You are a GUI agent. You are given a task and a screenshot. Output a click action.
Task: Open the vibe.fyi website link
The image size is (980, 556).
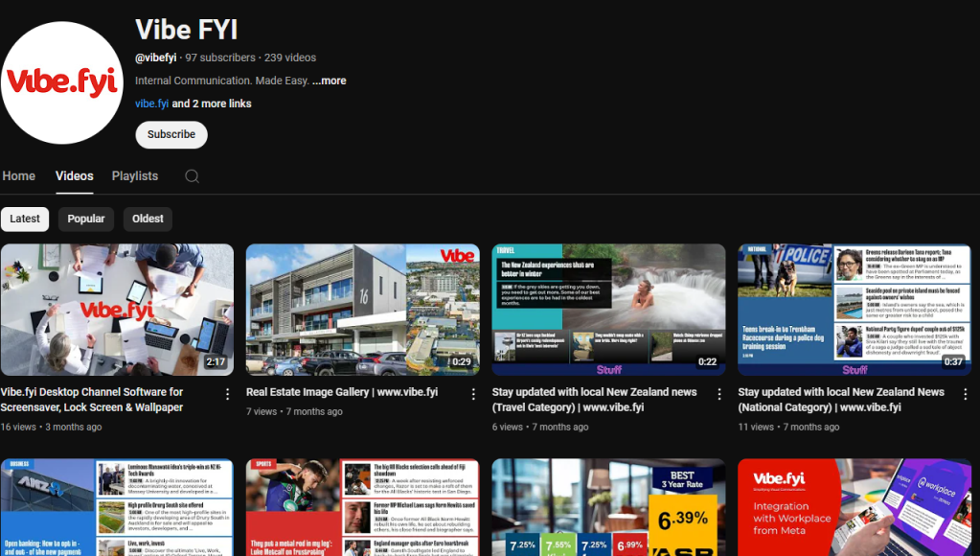pyautogui.click(x=151, y=104)
